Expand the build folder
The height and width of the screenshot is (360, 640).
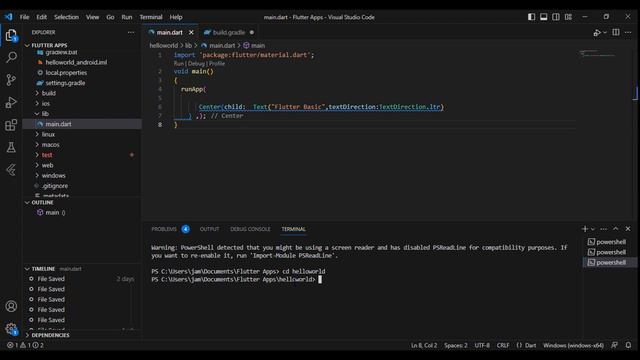click(49, 93)
